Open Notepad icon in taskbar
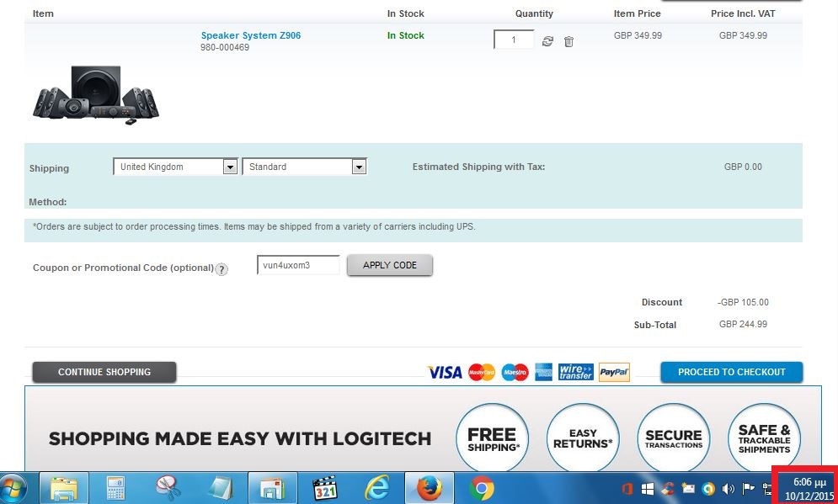 [220, 489]
